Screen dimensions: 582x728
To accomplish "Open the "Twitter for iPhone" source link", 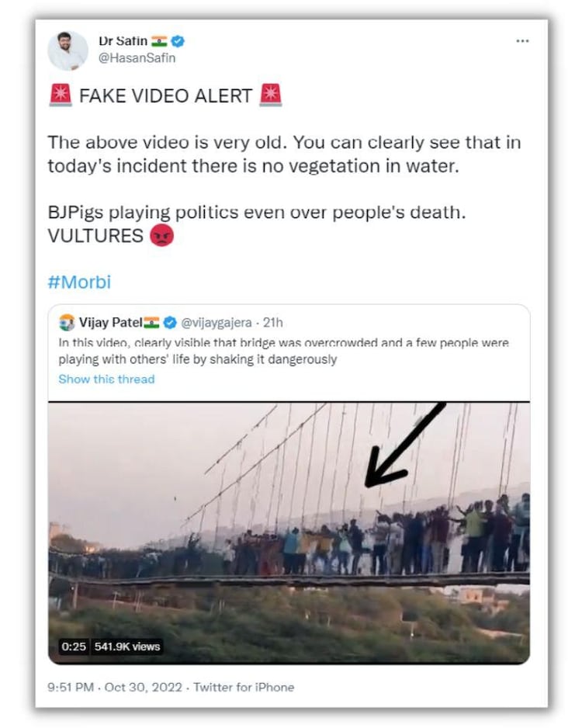I will pyautogui.click(x=244, y=687).
